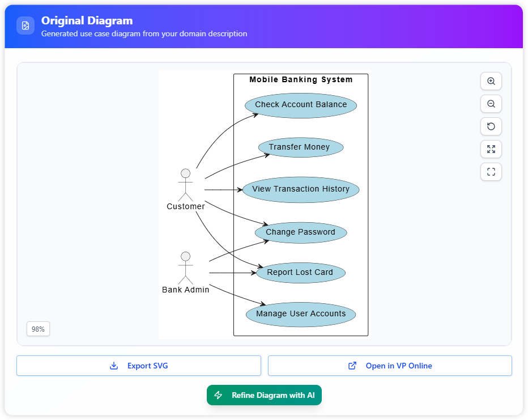Click the Original Diagram heading

click(87, 21)
